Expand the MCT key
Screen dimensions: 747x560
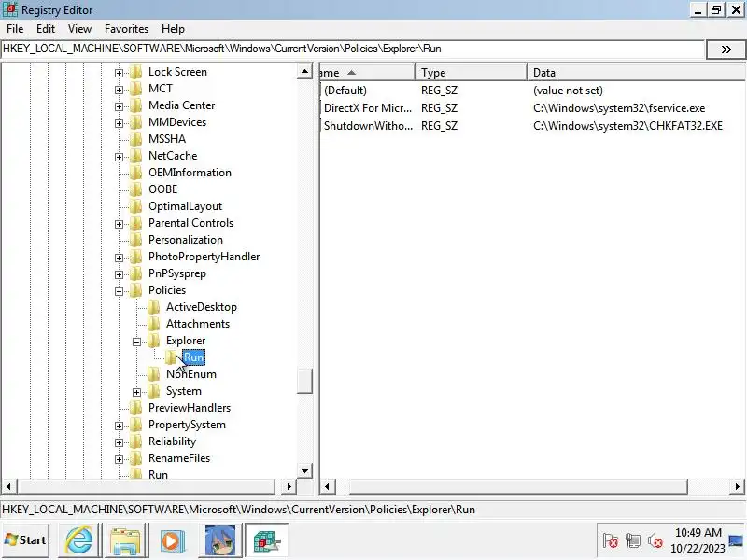[120, 90]
